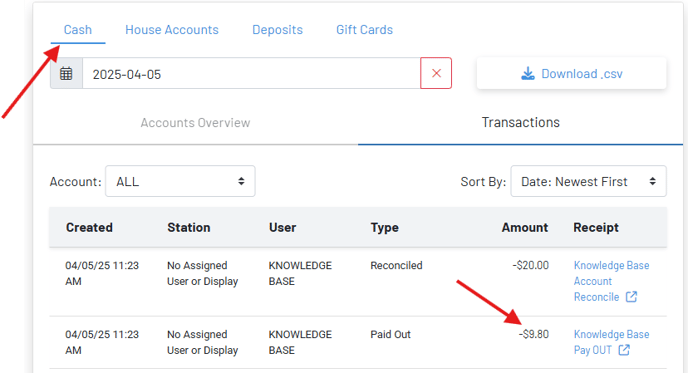Open the Sort By Date: Newest First dropdown

coord(588,181)
